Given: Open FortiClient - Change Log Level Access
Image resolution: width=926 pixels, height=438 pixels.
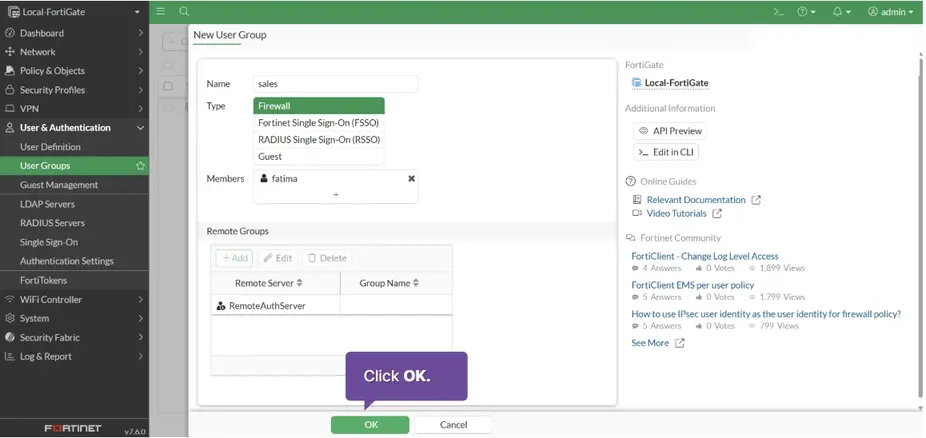Looking at the screenshot, I should [705, 256].
